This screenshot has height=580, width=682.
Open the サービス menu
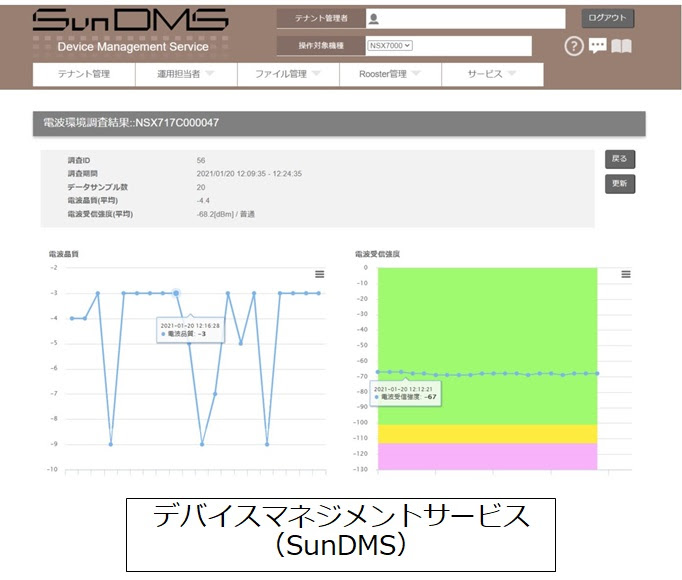[492, 74]
